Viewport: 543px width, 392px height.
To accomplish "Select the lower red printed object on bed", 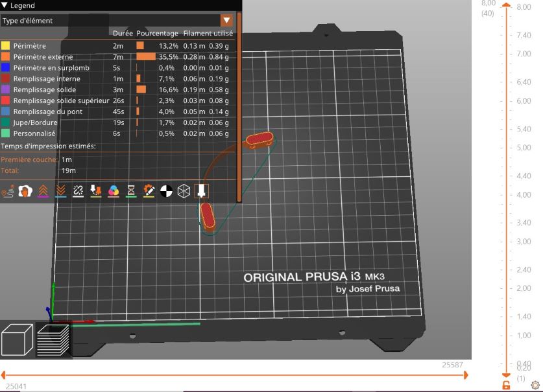I will tap(208, 216).
